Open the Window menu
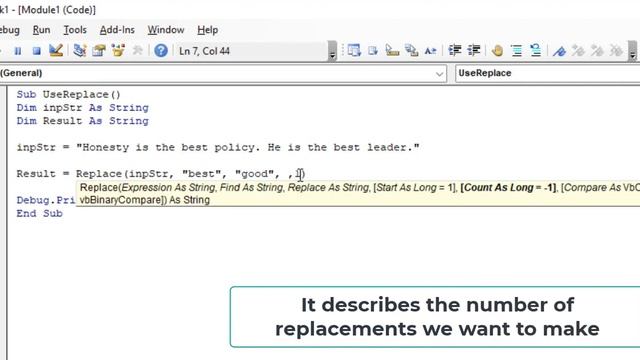This screenshot has height=360, width=640. (x=166, y=30)
